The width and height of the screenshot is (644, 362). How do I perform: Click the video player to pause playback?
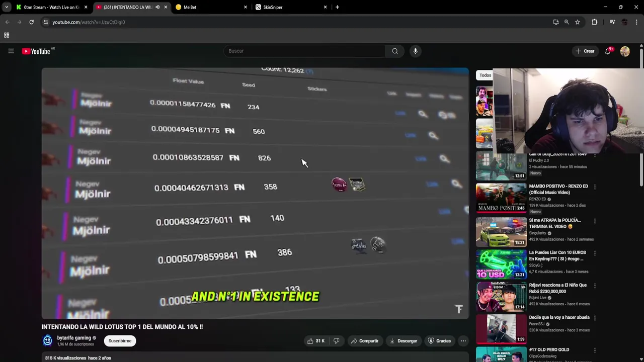(x=255, y=194)
